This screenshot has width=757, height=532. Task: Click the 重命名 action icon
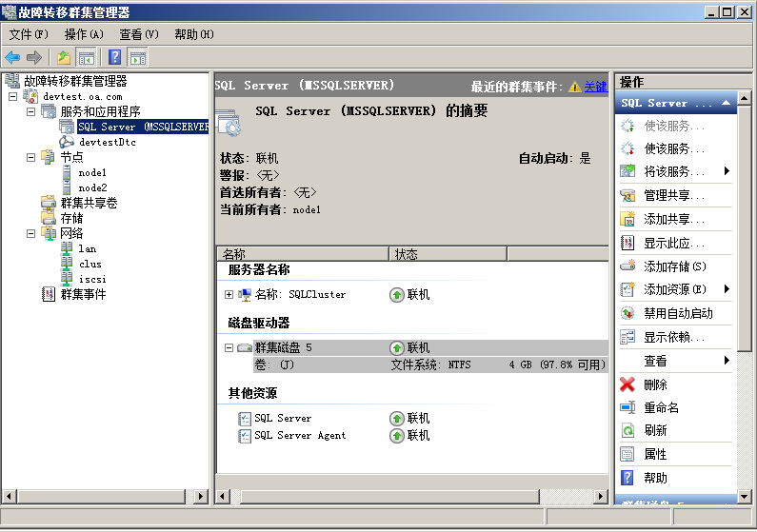(628, 407)
